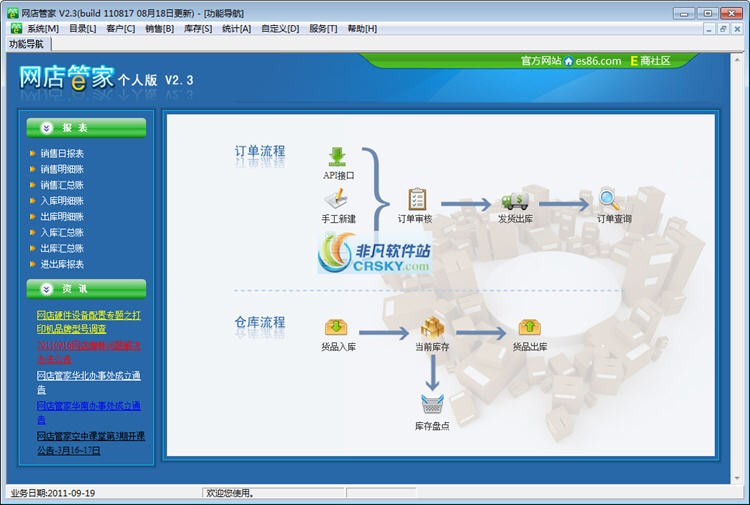Open the 订单审核 clipboard icon
The image size is (750, 505).
click(417, 199)
